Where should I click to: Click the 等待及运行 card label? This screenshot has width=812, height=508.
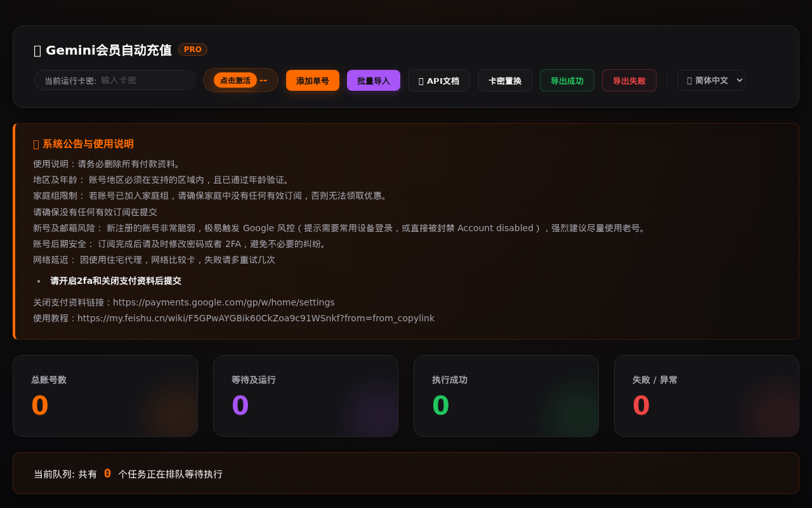[x=254, y=380]
